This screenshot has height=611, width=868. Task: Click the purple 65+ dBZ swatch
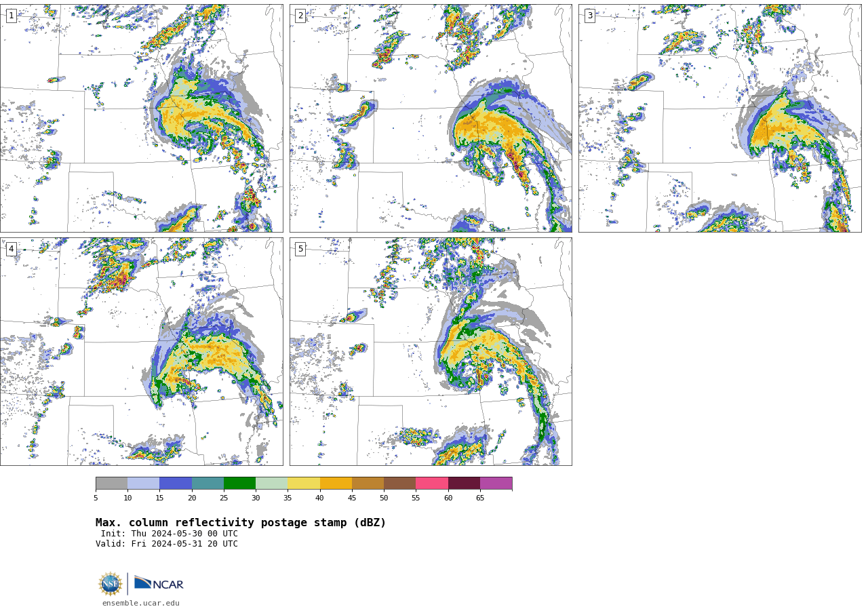(x=496, y=484)
